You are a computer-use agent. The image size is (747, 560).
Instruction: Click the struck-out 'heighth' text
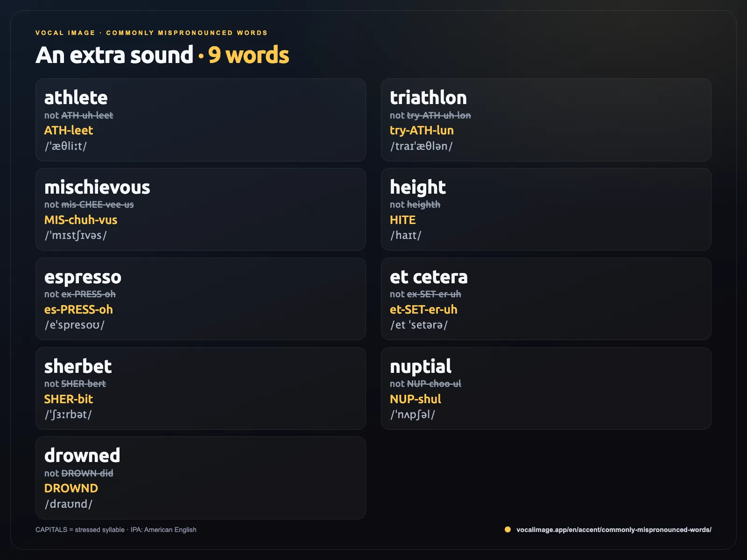point(423,204)
